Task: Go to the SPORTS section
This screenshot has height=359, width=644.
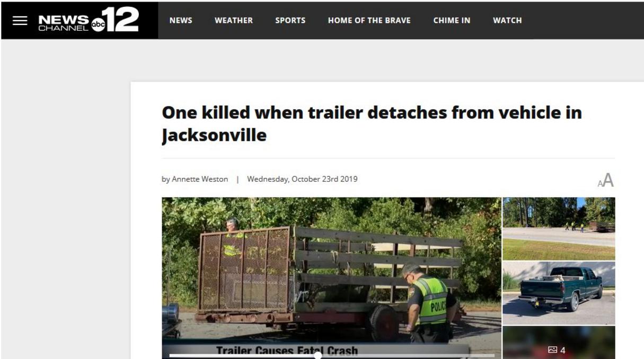Action: (x=290, y=21)
